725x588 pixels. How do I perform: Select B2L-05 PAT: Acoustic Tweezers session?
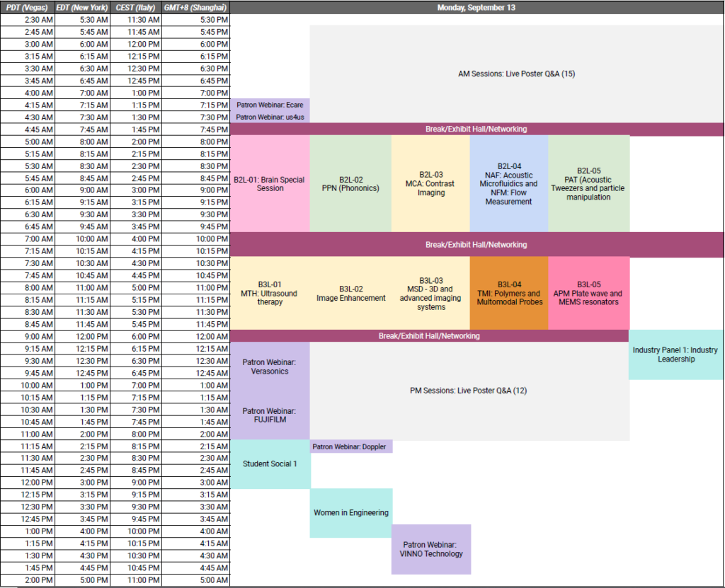[x=589, y=184]
